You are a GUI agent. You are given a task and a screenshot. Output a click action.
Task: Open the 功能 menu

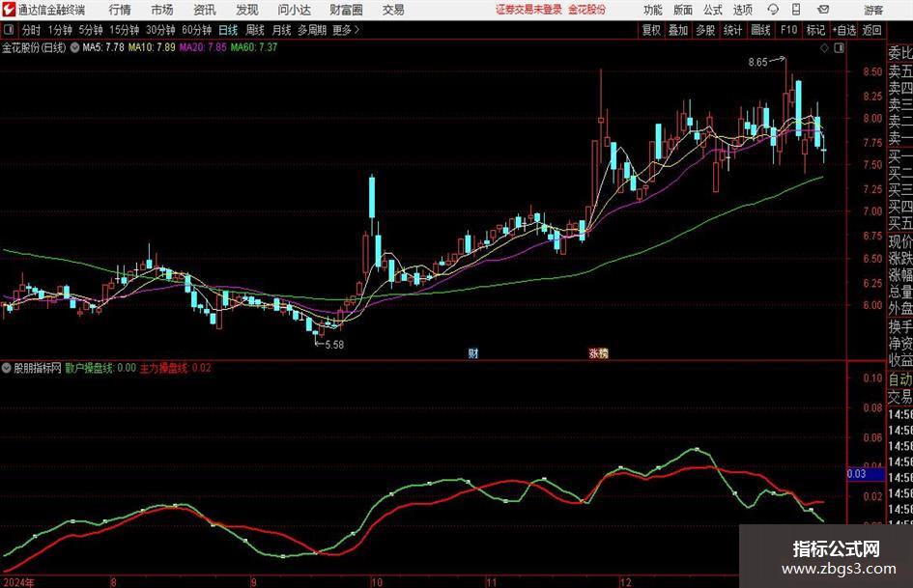653,10
